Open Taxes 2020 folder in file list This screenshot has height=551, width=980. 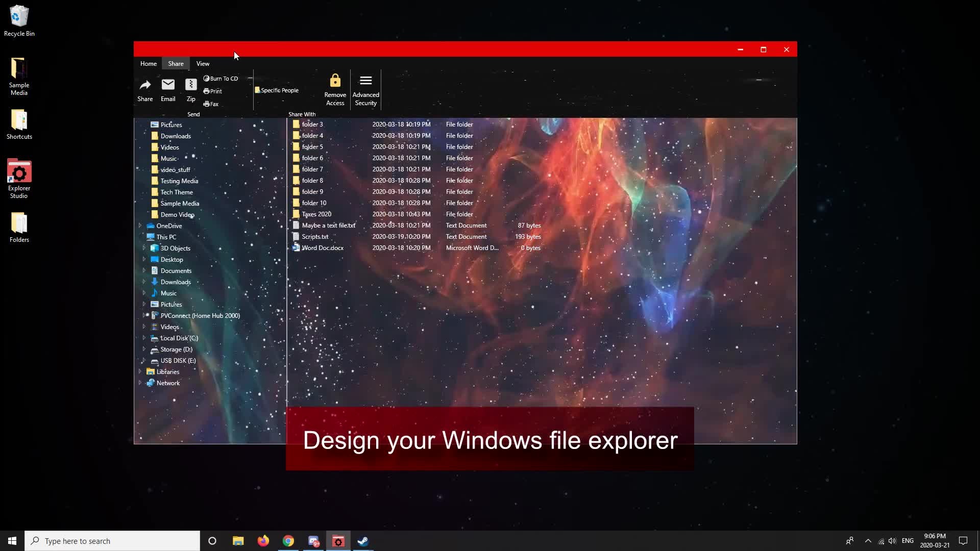[316, 214]
